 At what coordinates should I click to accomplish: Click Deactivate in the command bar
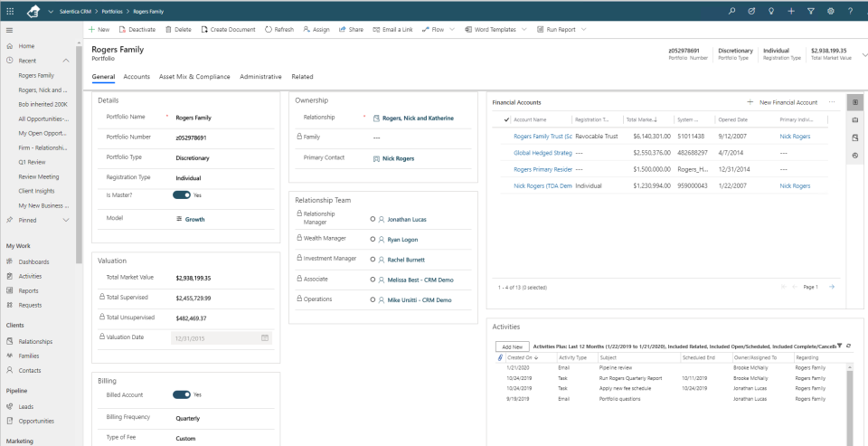click(137, 29)
